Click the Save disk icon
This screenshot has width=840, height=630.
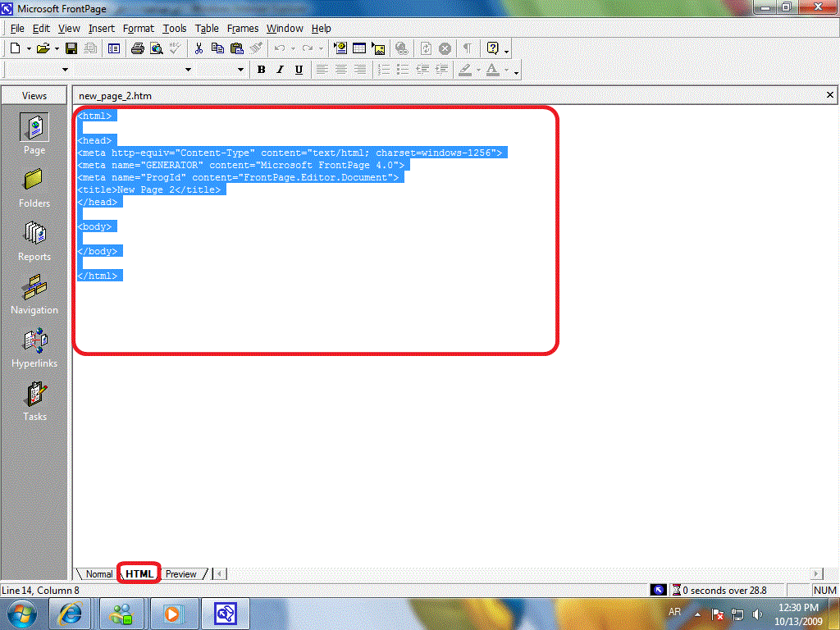71,48
